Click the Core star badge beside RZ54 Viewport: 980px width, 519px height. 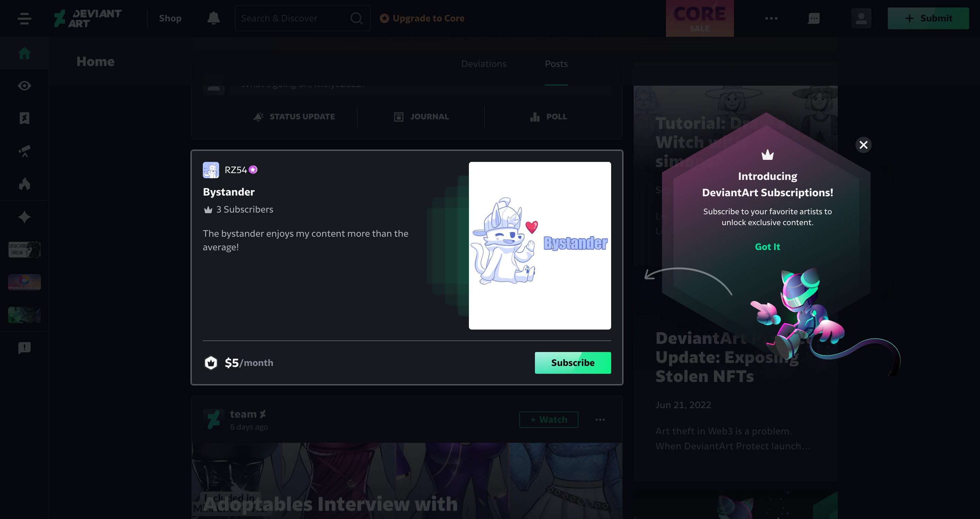pyautogui.click(x=253, y=170)
